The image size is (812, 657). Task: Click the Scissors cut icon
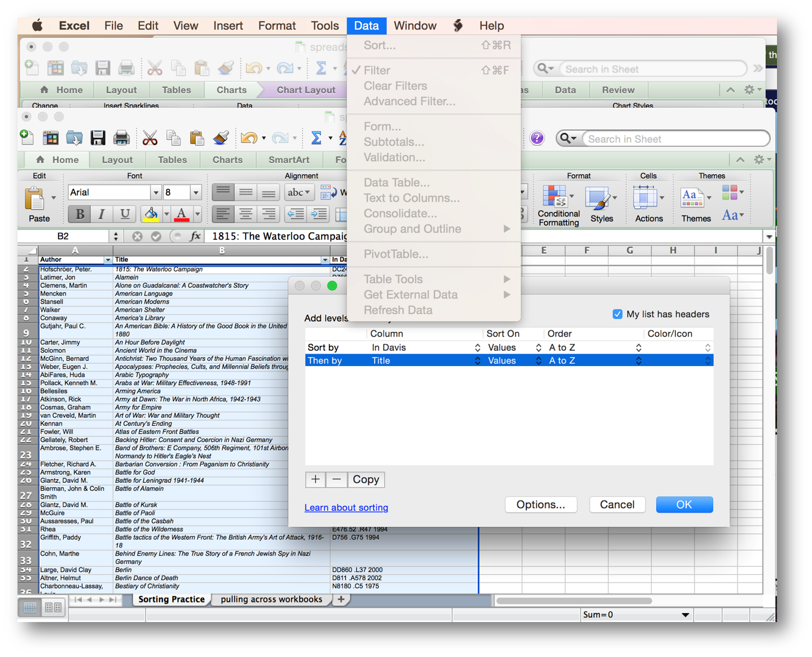pos(150,138)
